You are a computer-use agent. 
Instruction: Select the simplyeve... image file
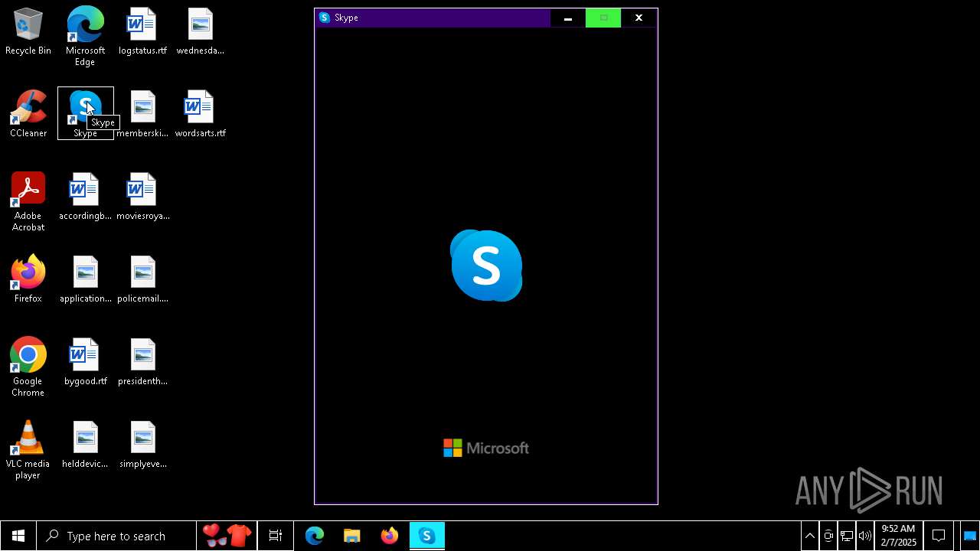coord(142,445)
